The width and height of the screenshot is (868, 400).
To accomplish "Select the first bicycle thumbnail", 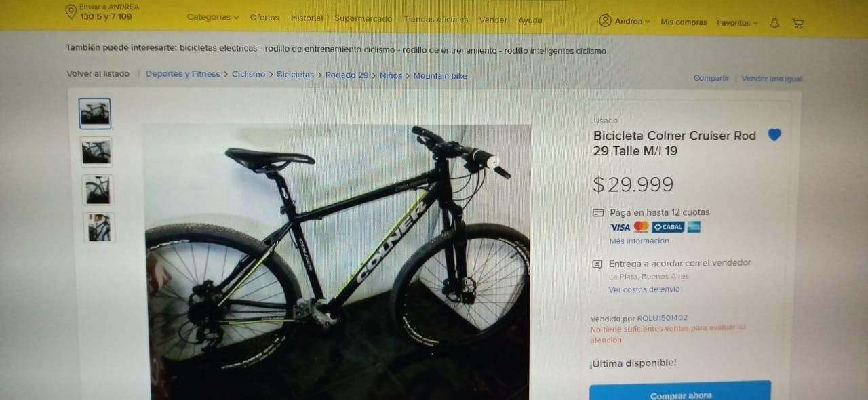I will coord(95,113).
